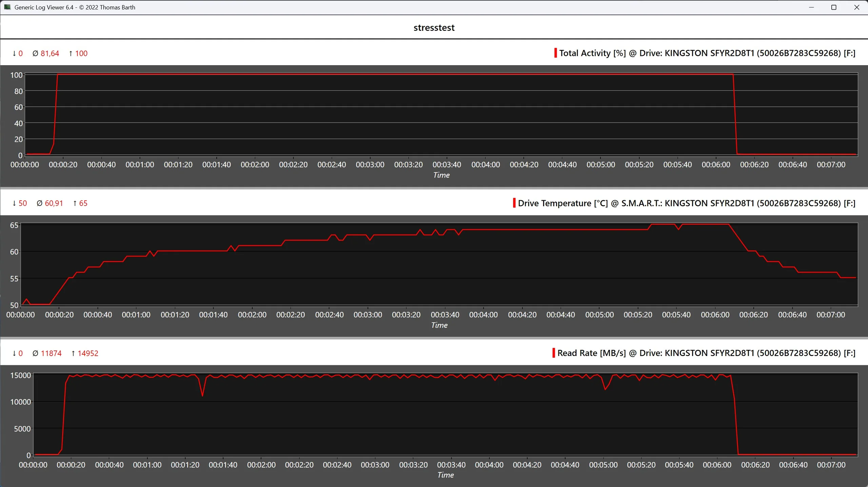868x487 pixels.
Task: Click the Total Activity average value 81,64
Action: pyautogui.click(x=50, y=53)
